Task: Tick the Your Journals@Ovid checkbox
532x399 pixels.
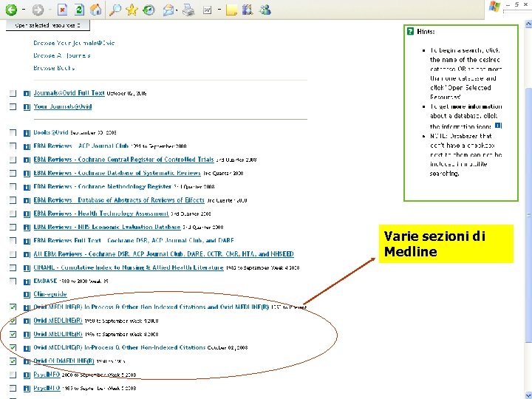Action: (x=13, y=106)
